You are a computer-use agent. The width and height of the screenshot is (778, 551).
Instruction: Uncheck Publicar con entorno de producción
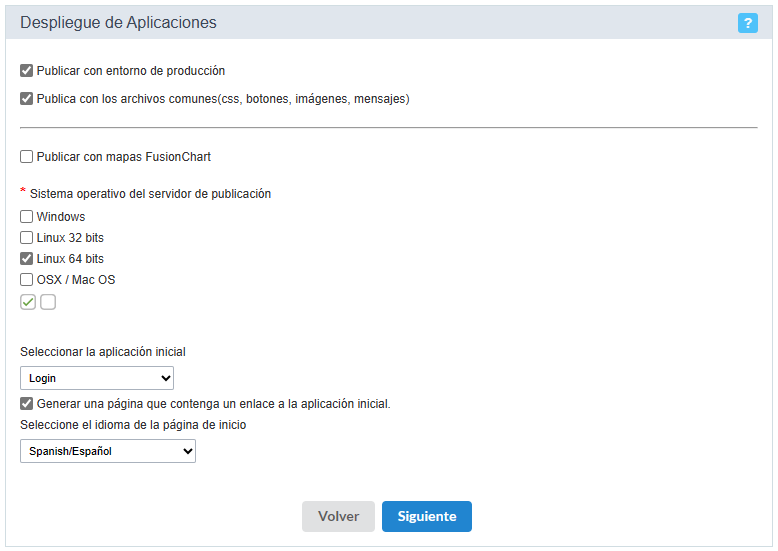tap(27, 71)
